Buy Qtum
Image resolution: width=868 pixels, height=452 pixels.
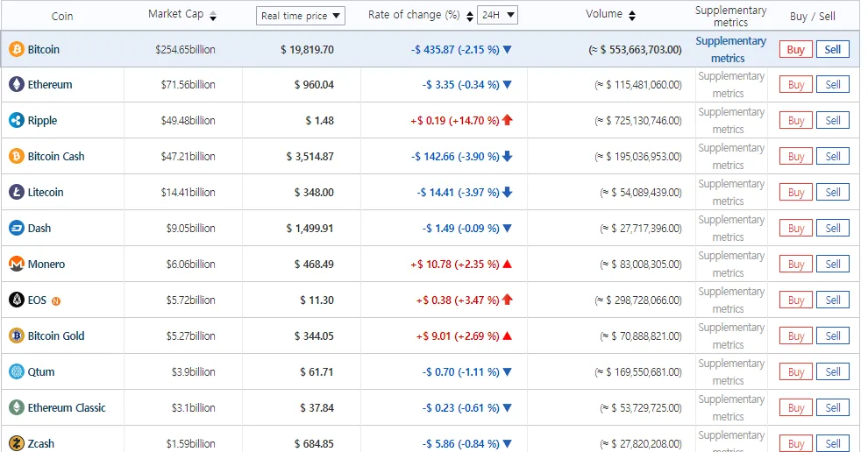pos(796,371)
